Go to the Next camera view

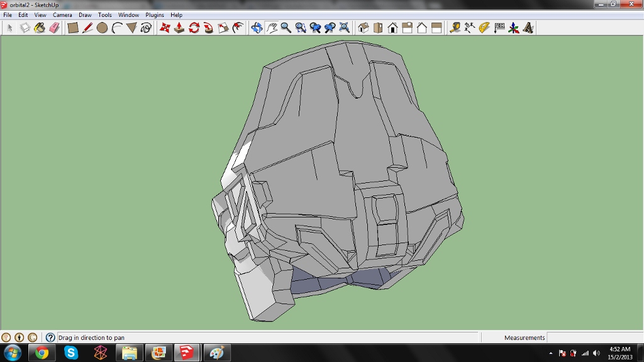click(330, 28)
